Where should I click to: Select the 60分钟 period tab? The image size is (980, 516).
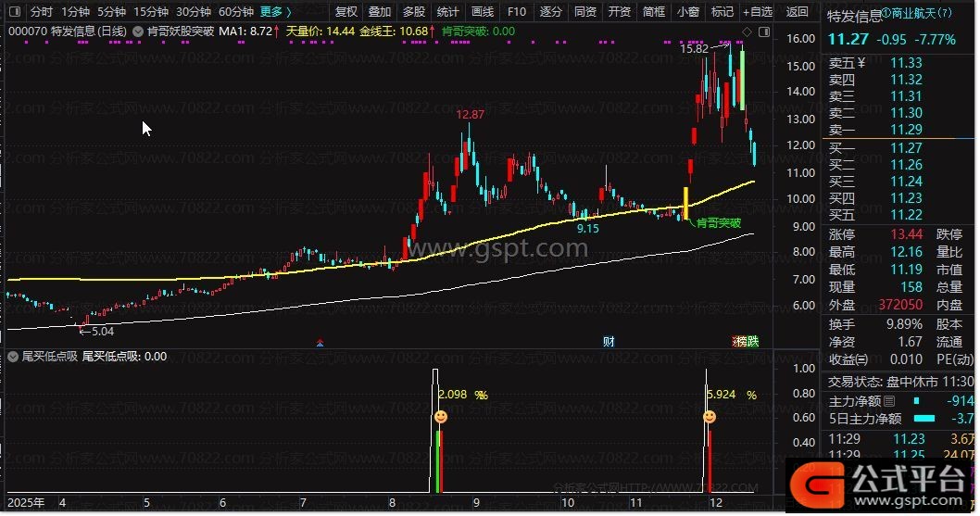point(236,12)
